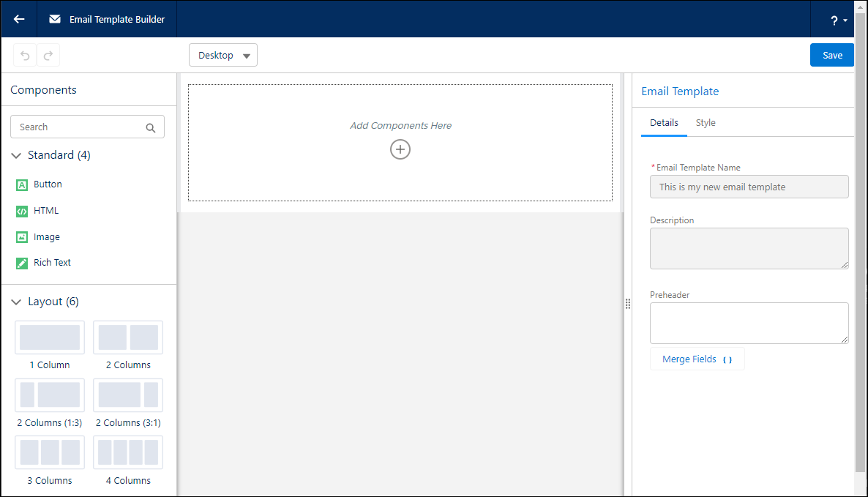Collapse the Standard components section
The image size is (868, 497).
point(16,155)
